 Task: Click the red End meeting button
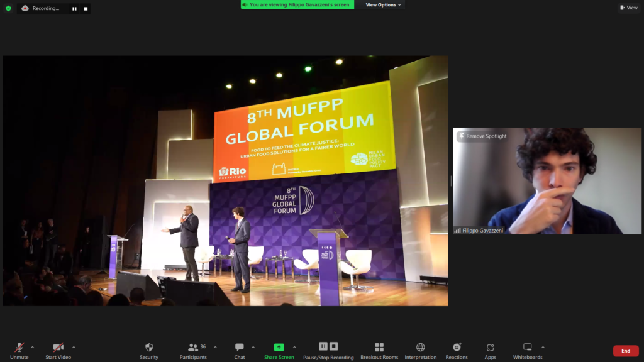(x=625, y=351)
